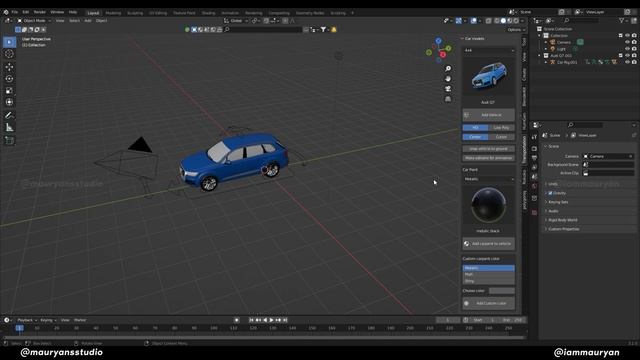Click the yellow bell icon in header
This screenshot has width=640, height=360.
tap(334, 29)
